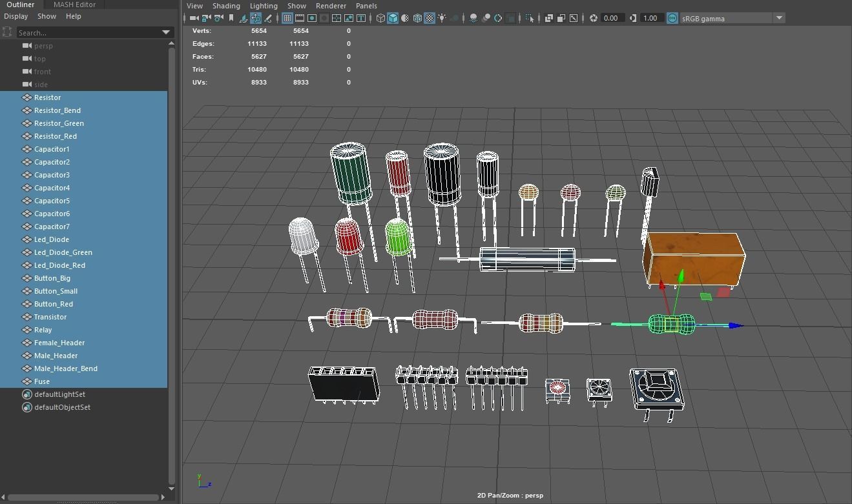Click the X-Ray Joints icon
This screenshot has height=504, width=852.
[574, 18]
